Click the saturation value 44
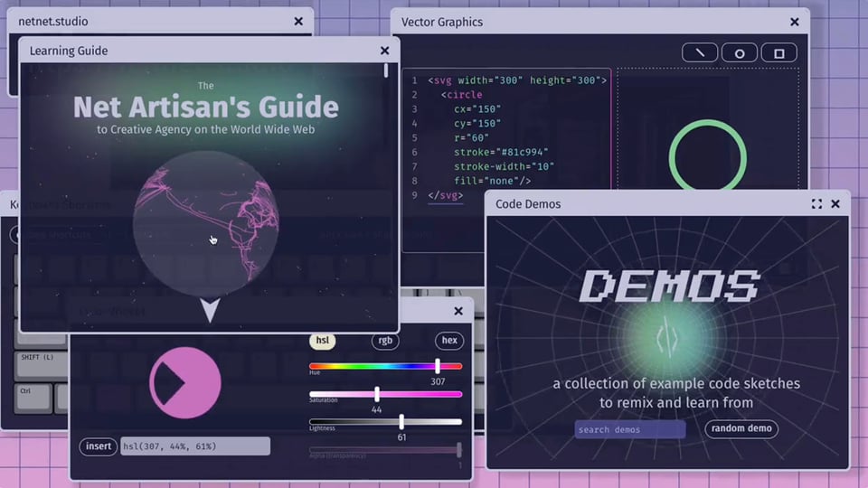868x488 pixels. coord(376,410)
